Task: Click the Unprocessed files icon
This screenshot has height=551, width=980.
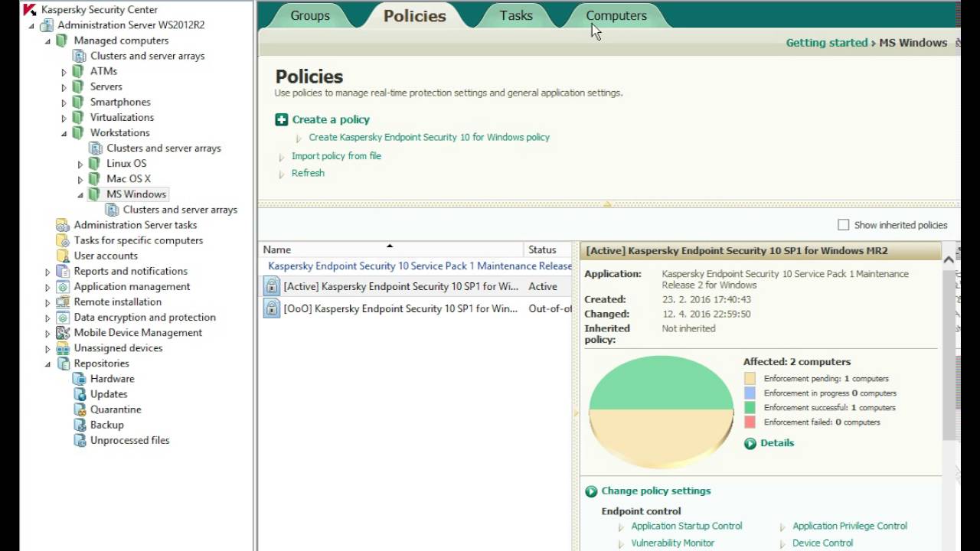Action: (x=80, y=440)
